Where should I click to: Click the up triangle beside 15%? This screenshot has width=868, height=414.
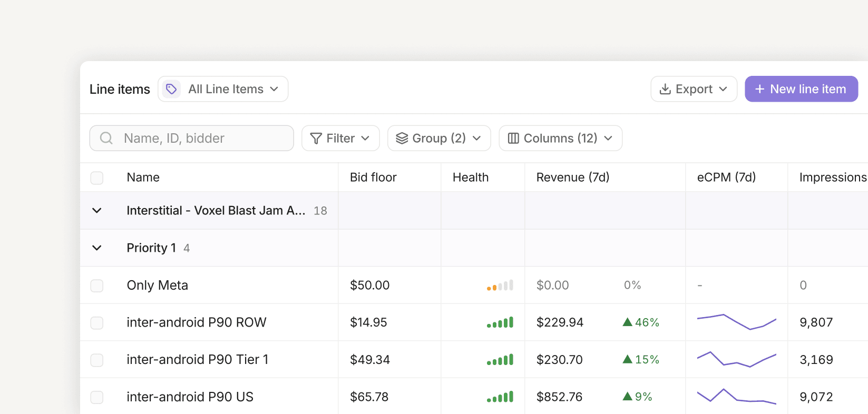click(x=627, y=359)
